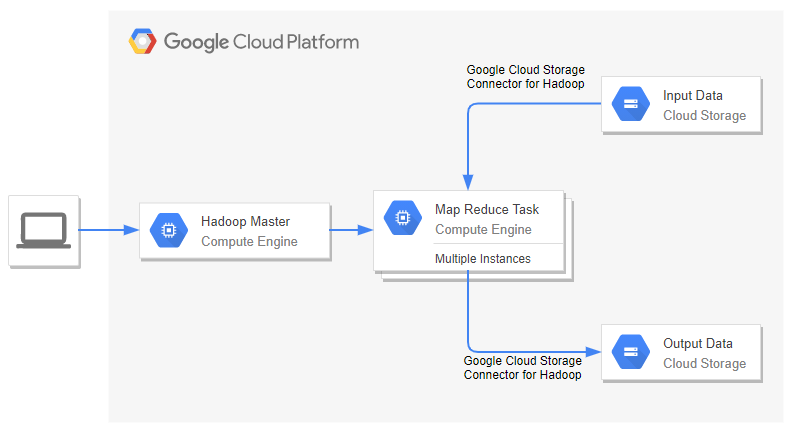Select the Input Data Cloud Storage icon
Screen dimensions: 797x428
[630, 104]
